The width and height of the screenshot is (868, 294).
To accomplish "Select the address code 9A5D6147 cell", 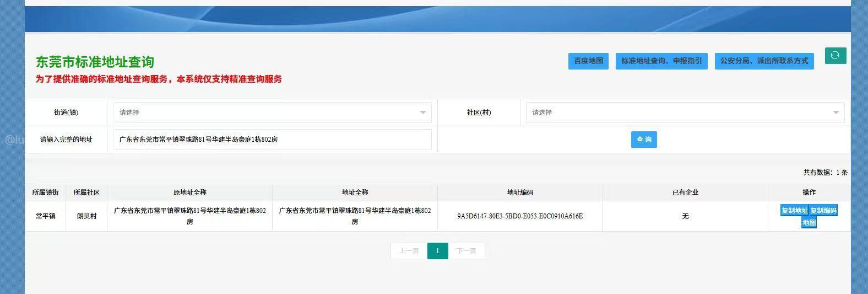I will click(520, 216).
